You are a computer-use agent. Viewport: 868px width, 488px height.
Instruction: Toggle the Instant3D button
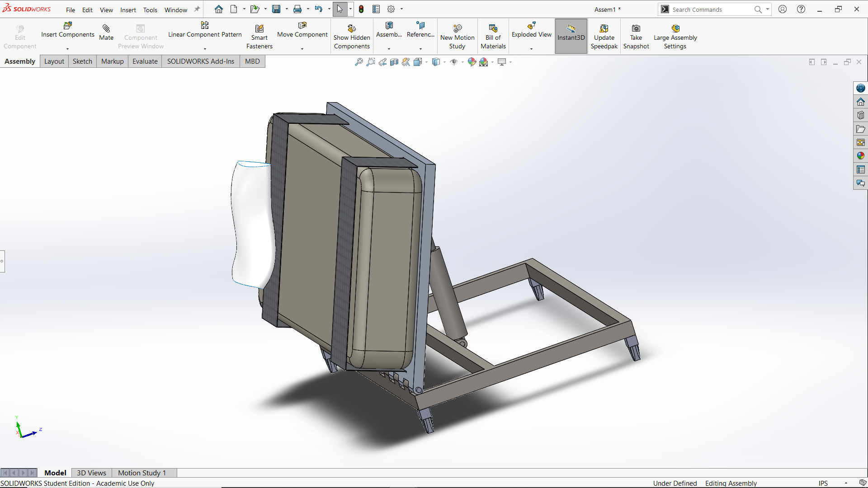[571, 36]
